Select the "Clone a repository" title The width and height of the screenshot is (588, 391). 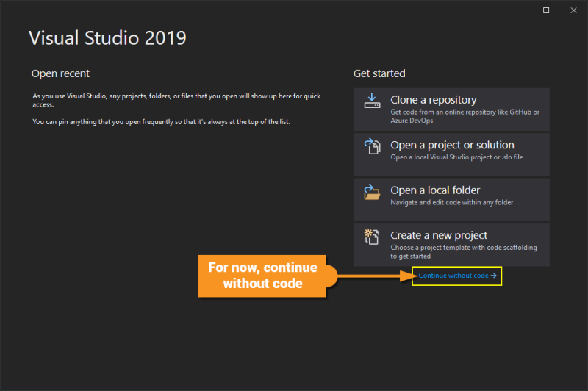click(x=434, y=100)
